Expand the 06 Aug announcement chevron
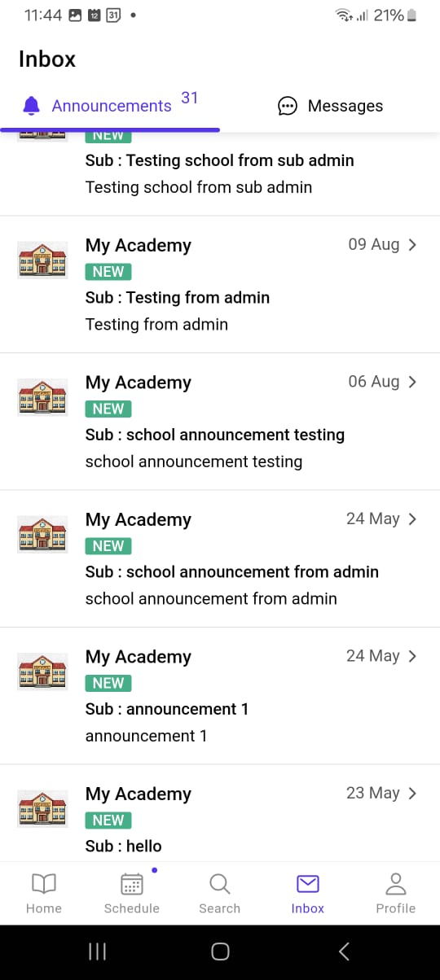Viewport: 440px width, 980px height. click(412, 381)
